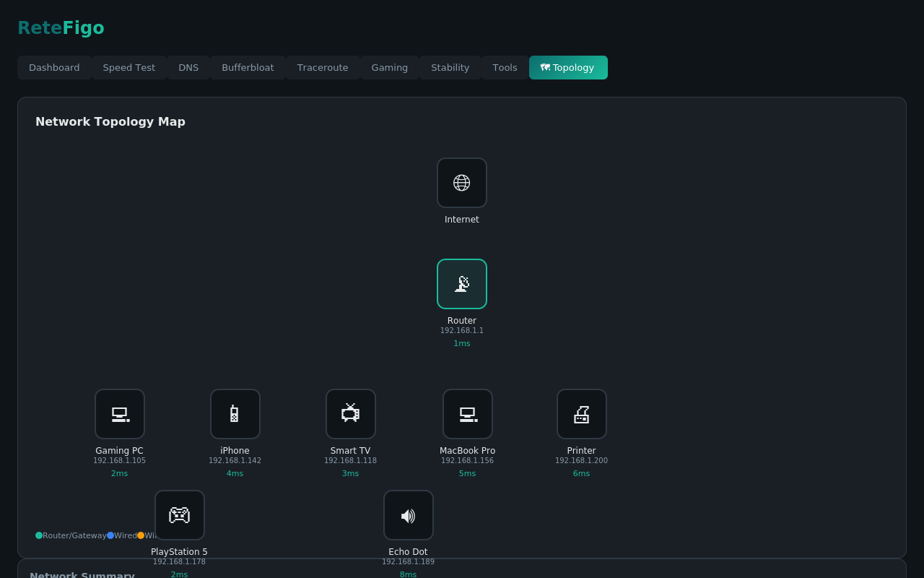Go to the Dashboard page
This screenshot has width=924, height=578.
pyautogui.click(x=54, y=67)
